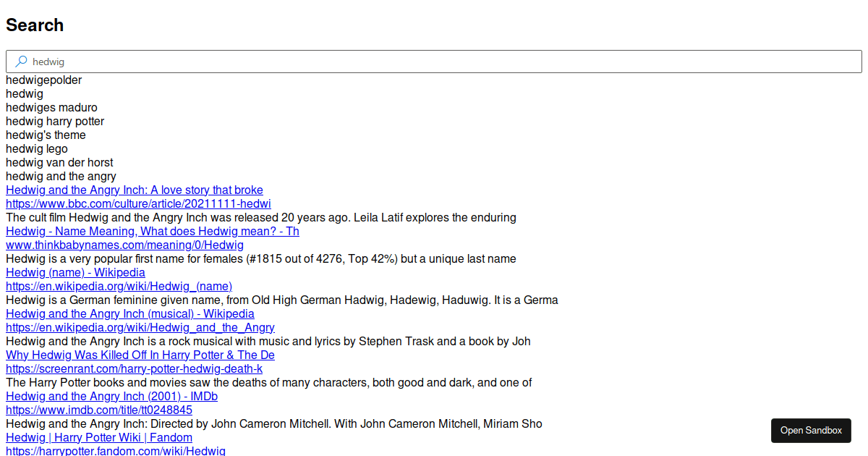Open 'Hedwig - Name Meaning' result link
The height and width of the screenshot is (456, 868).
click(152, 232)
